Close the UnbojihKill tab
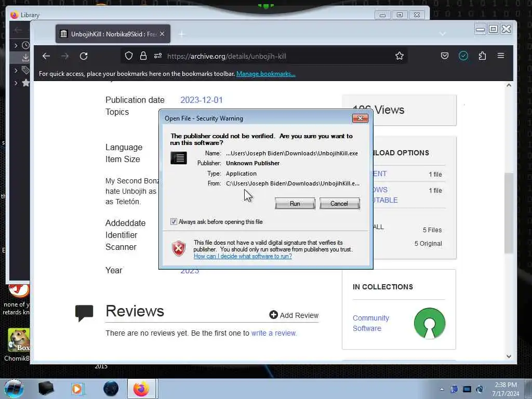The width and height of the screenshot is (532, 399). pos(162,34)
